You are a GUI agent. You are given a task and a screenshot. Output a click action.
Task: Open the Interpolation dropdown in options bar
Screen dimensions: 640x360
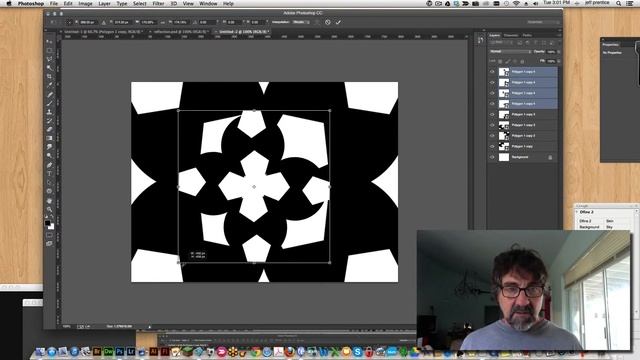tap(301, 22)
